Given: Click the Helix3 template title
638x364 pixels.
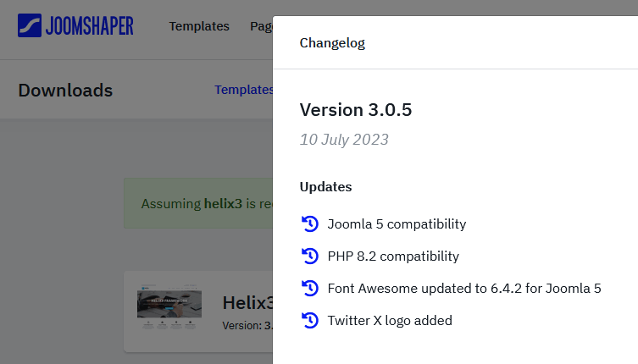Looking at the screenshot, I should 247,303.
